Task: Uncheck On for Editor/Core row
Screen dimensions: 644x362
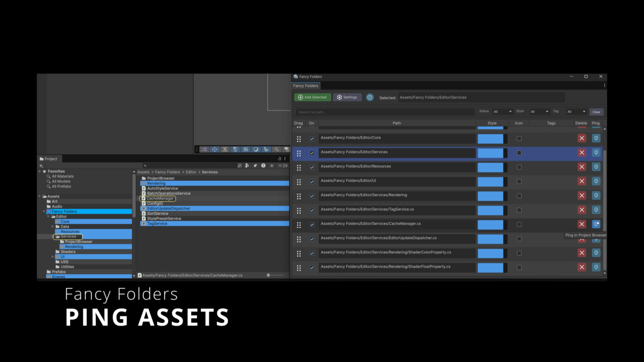Action: (312, 139)
